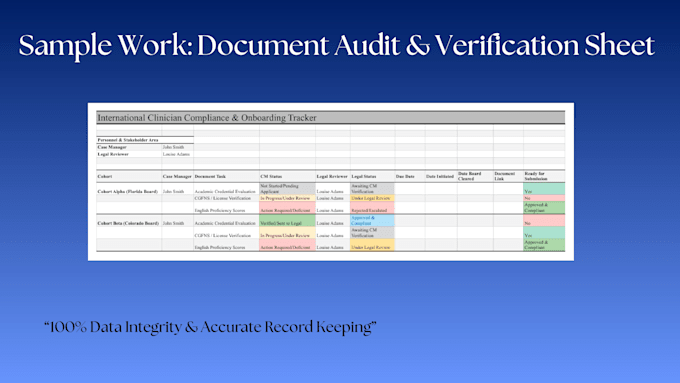Screen dimensions: 680x383
Task: Select the gray 'Not Started/Pending Applicant' status cell
Action: [x=287, y=188]
